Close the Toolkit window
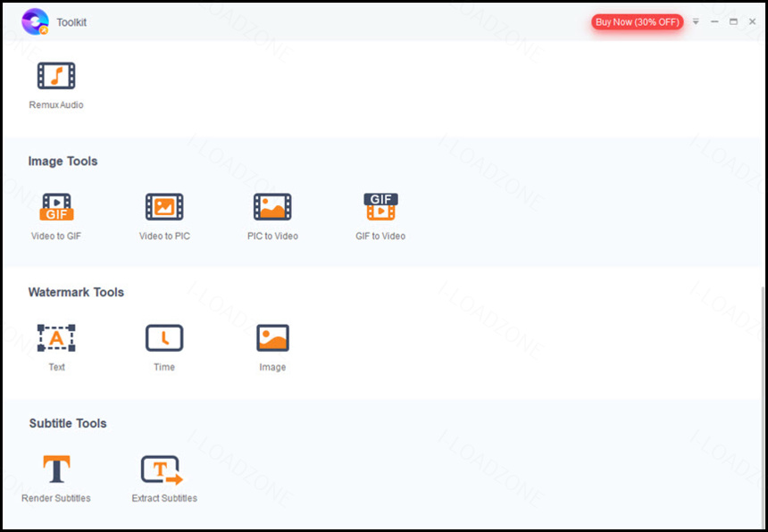The height and width of the screenshot is (532, 768). click(x=752, y=22)
